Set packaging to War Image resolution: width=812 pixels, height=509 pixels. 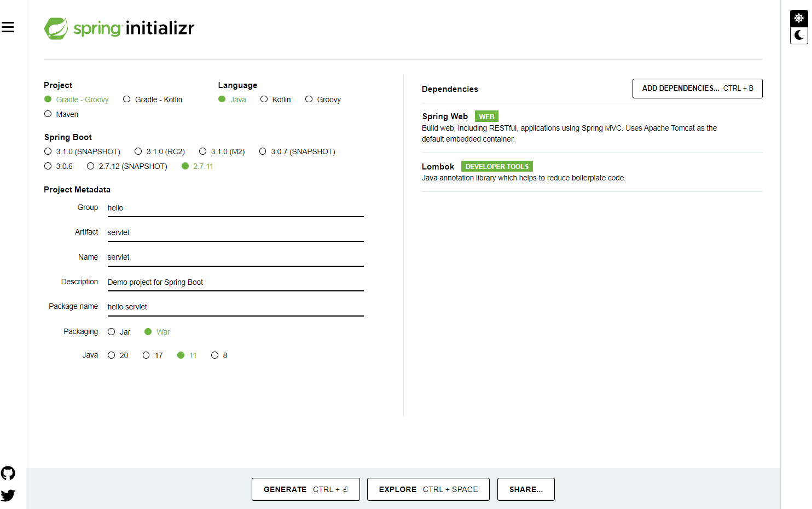tap(157, 332)
